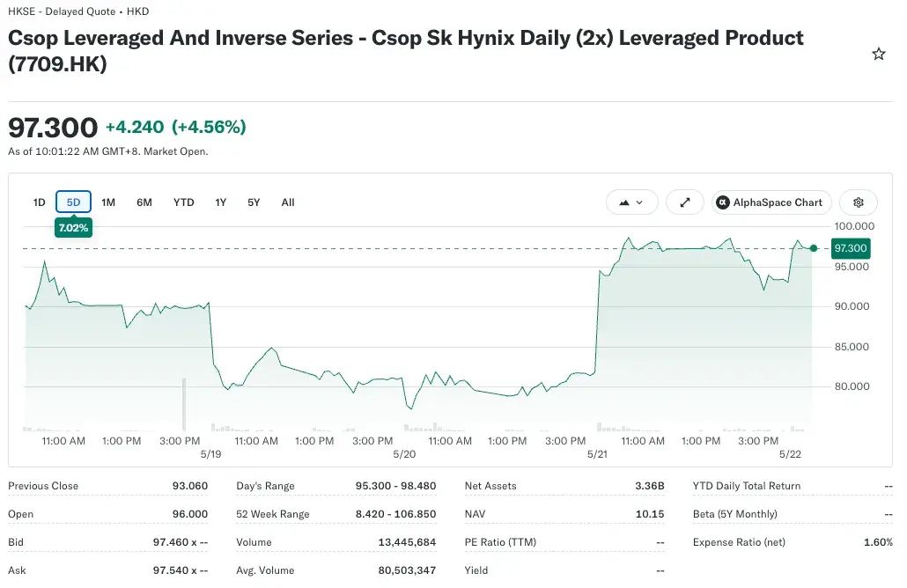907x588 pixels.
Task: Click the 5/22 date label on chart axis
Action: coord(790,454)
